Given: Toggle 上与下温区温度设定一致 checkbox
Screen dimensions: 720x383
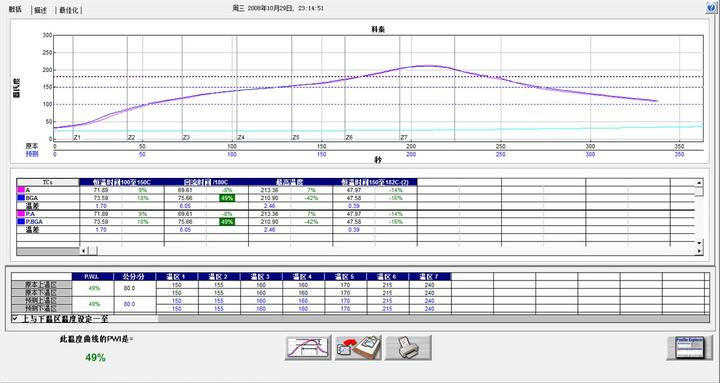Looking at the screenshot, I should point(16,318).
